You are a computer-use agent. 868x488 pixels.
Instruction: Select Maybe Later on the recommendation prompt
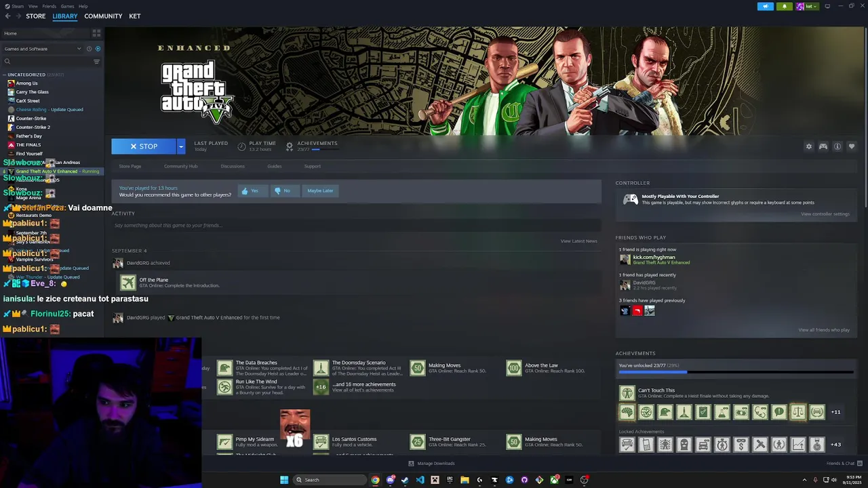tap(320, 190)
